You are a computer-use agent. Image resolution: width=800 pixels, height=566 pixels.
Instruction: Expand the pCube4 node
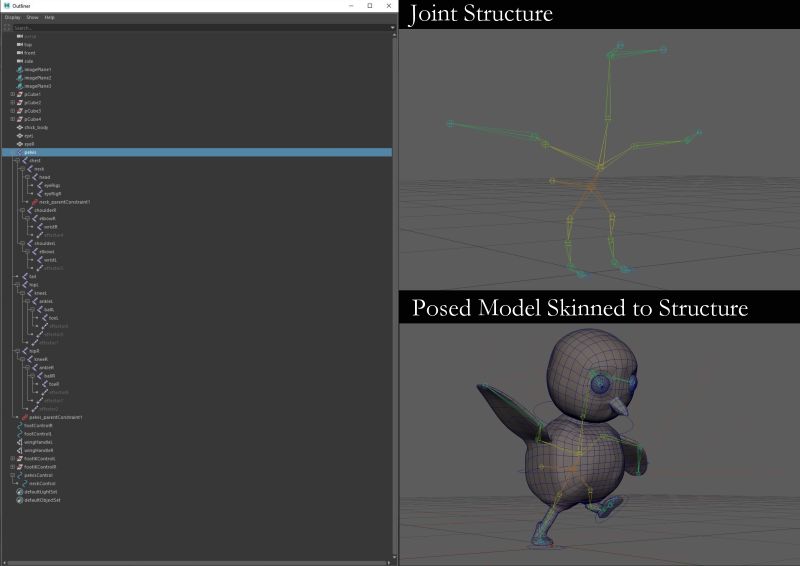coord(13,119)
